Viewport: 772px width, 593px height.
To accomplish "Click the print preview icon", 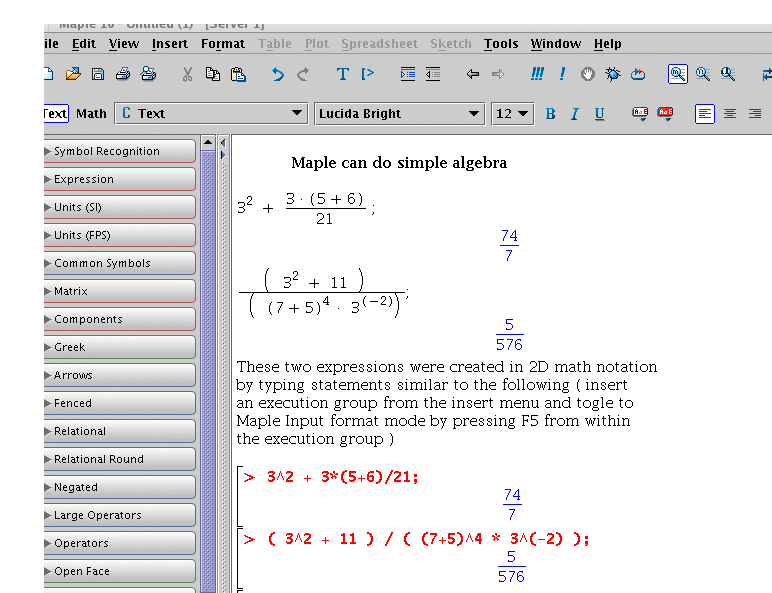I will [148, 74].
